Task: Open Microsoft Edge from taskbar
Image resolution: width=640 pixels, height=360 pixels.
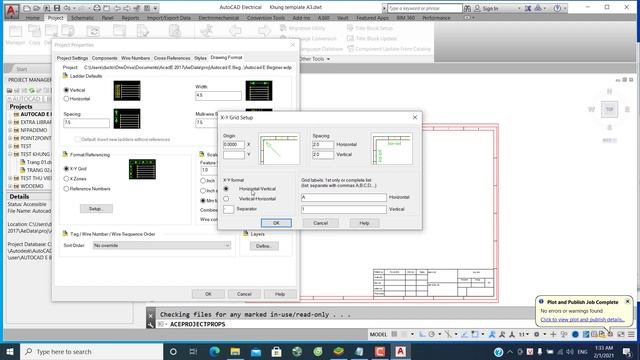Action: click(x=214, y=351)
